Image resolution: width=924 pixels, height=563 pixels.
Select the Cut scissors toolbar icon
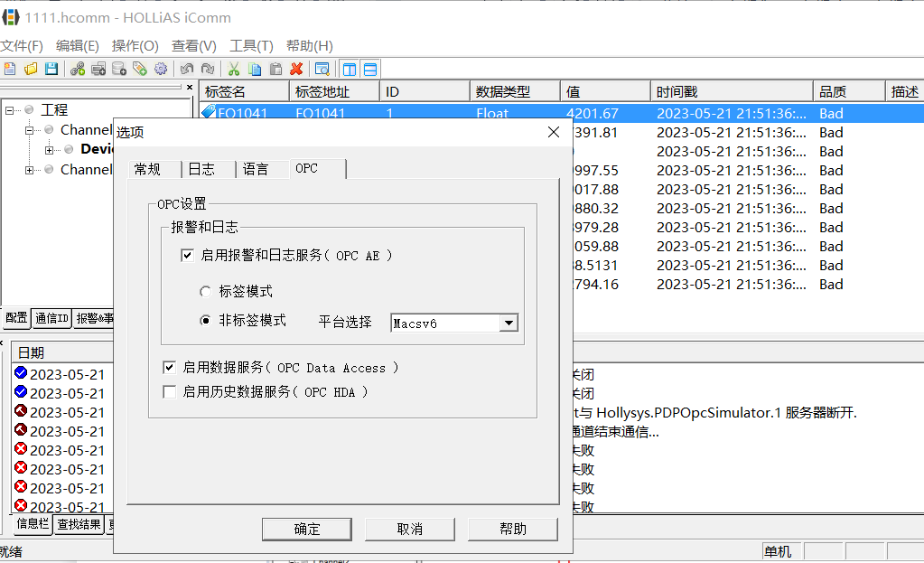tap(233, 68)
